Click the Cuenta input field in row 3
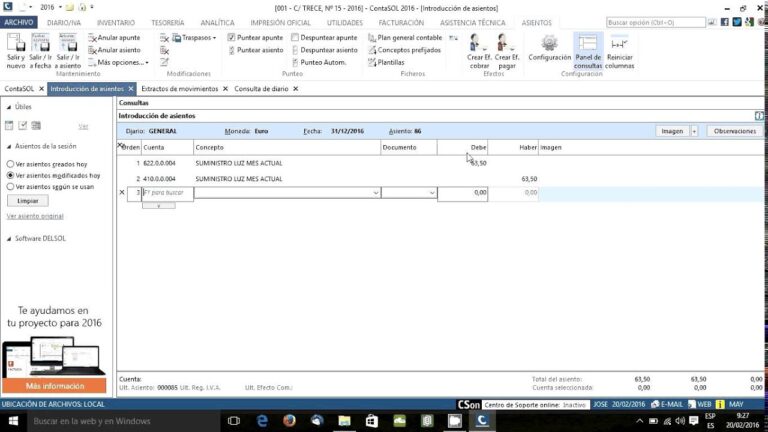Viewport: 768px width, 432px height. pos(168,193)
